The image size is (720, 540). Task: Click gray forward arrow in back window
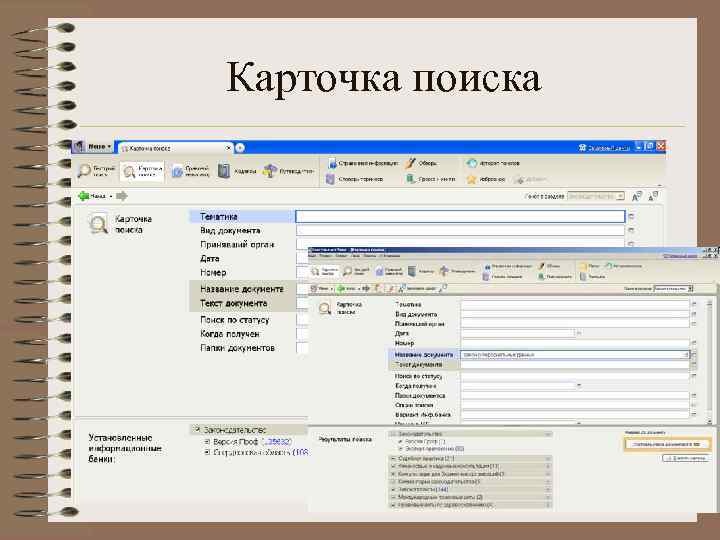tap(122, 196)
